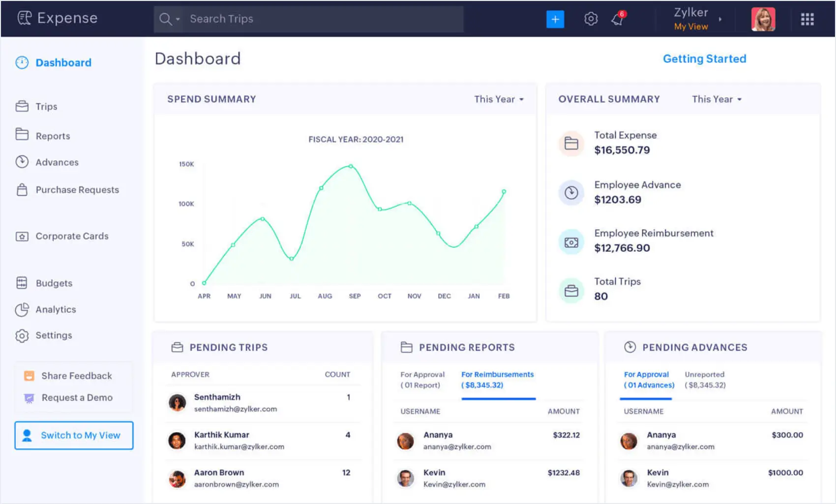The width and height of the screenshot is (836, 504).
Task: Switch to For Reimbursements tab
Action: point(497,374)
